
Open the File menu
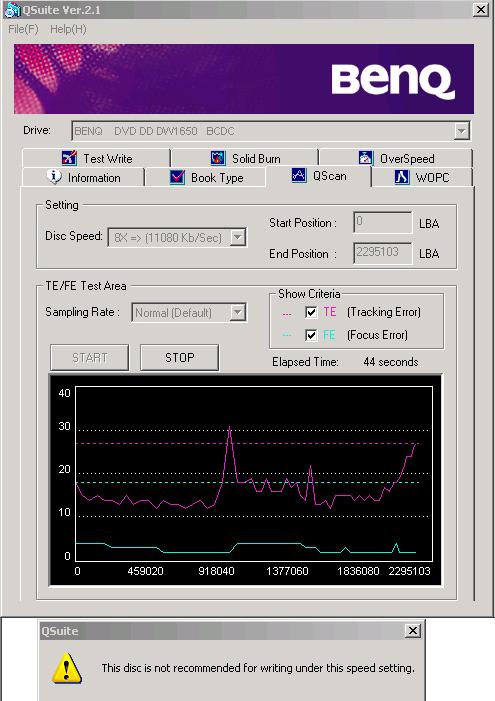[x=23, y=30]
